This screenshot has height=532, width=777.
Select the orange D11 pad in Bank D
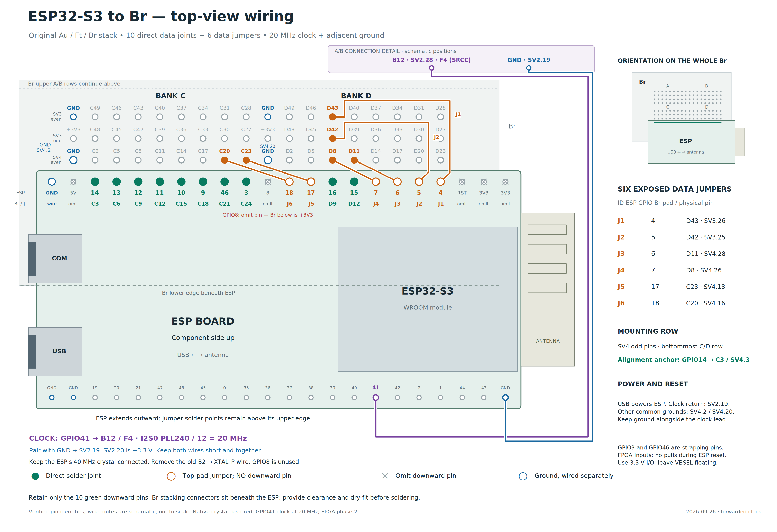354,160
